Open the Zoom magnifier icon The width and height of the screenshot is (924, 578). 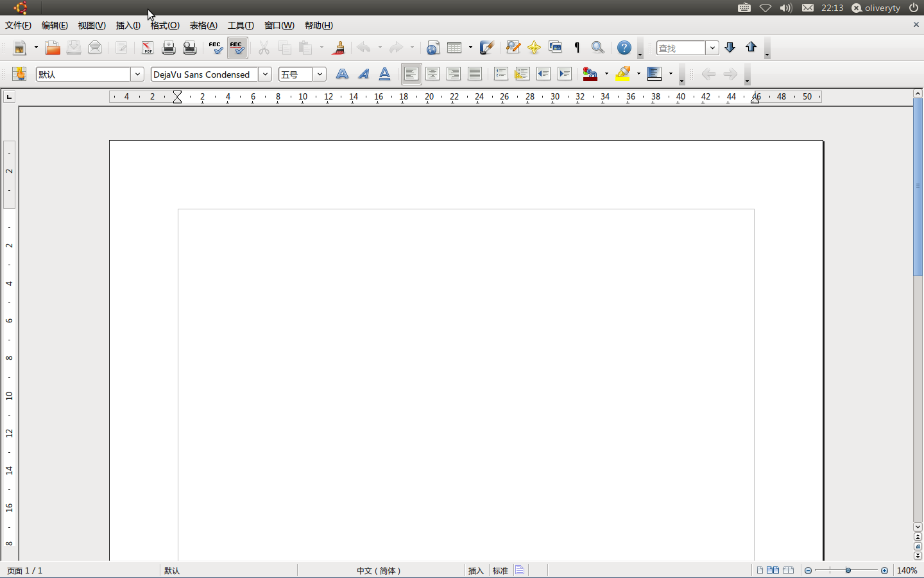(x=598, y=48)
